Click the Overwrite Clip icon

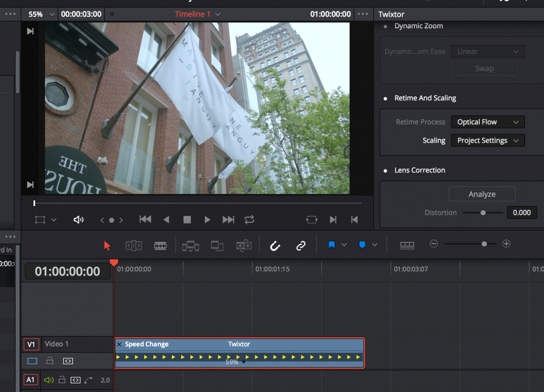pyautogui.click(x=217, y=245)
